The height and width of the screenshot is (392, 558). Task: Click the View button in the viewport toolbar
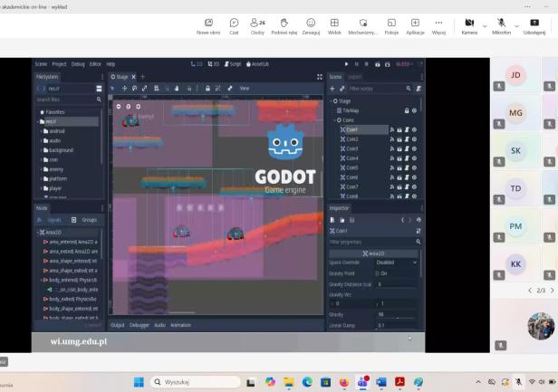tap(244, 88)
